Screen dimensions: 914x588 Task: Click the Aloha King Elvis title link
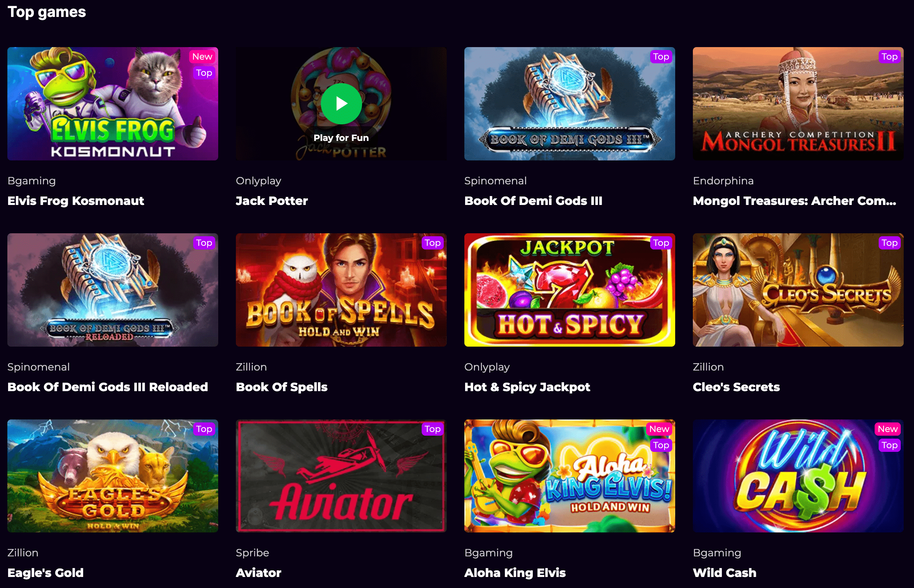pos(515,573)
